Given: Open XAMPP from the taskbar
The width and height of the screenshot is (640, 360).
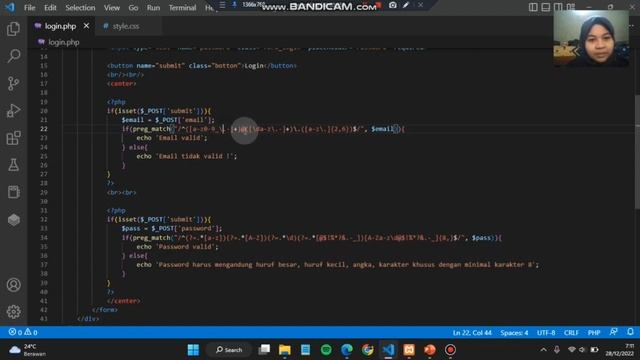Looking at the screenshot, I should (x=409, y=350).
